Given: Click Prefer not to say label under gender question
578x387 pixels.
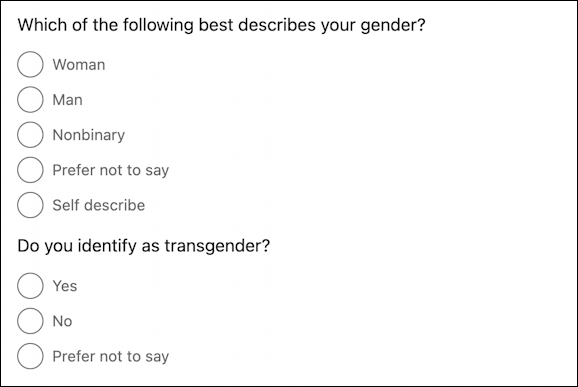Looking at the screenshot, I should click(x=111, y=171).
